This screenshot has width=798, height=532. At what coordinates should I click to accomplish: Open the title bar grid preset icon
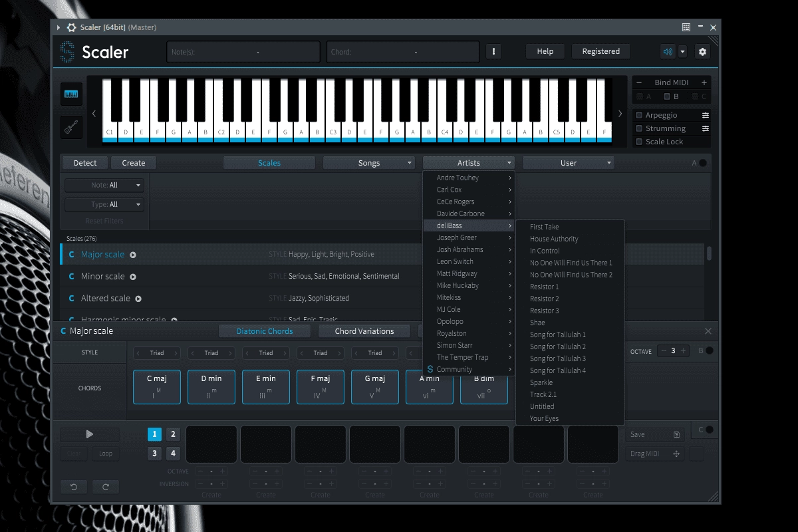[686, 27]
